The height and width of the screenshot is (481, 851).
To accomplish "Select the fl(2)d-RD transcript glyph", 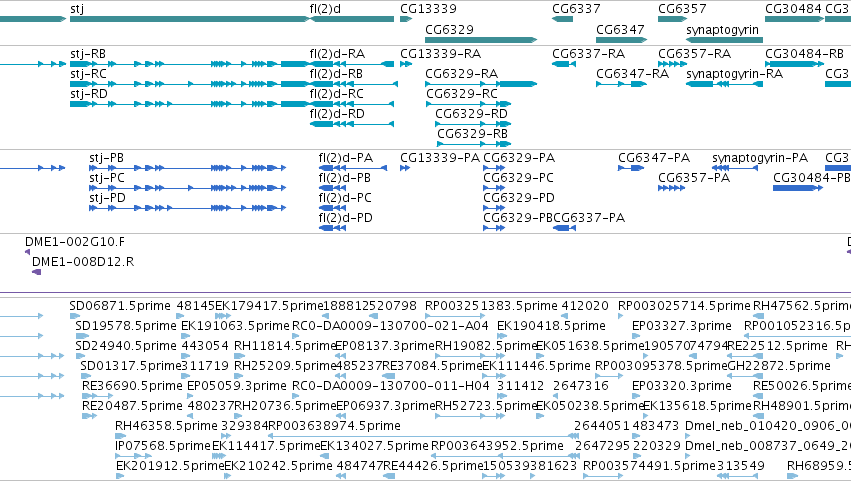I will click(352, 124).
